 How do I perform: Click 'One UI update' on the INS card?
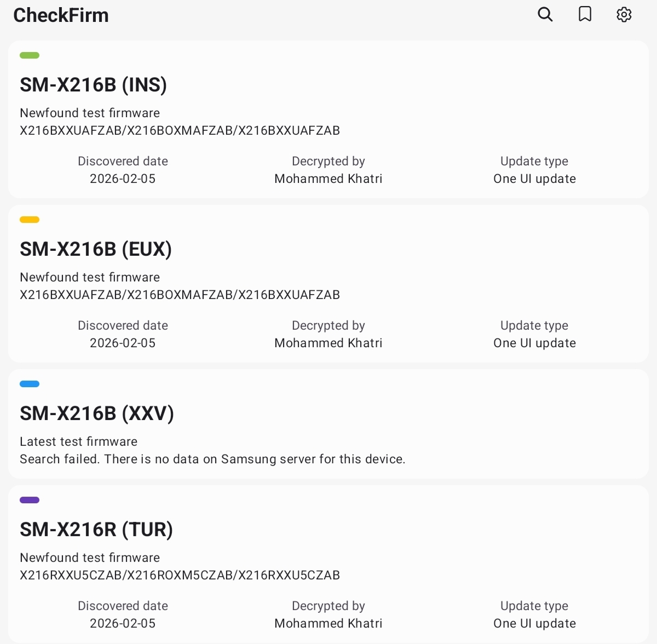(534, 179)
